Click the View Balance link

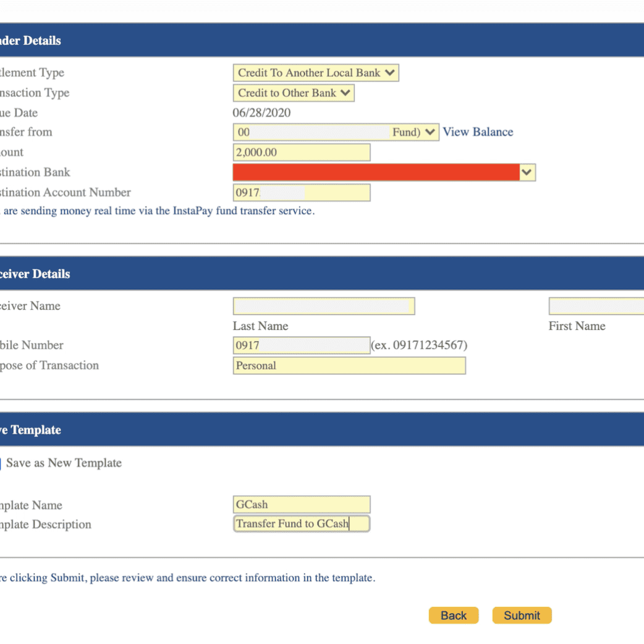478,132
